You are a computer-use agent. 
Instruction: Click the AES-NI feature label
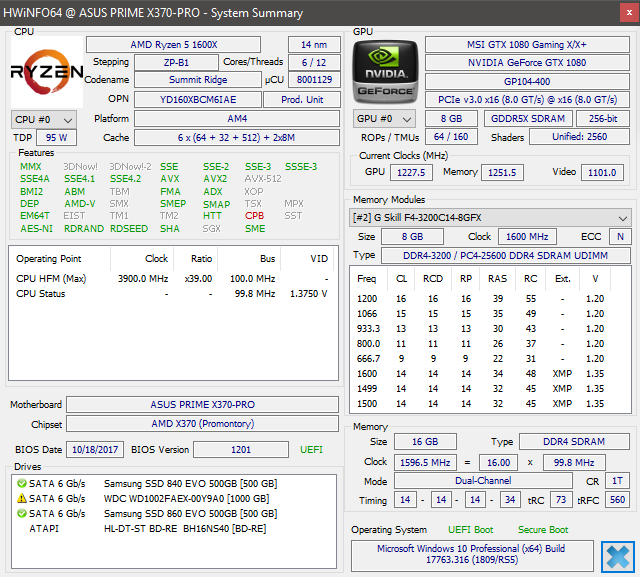tap(36, 229)
